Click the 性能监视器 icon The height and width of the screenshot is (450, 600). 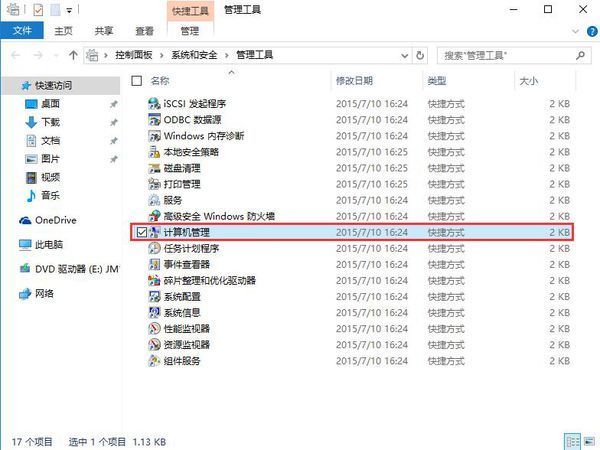(x=154, y=328)
